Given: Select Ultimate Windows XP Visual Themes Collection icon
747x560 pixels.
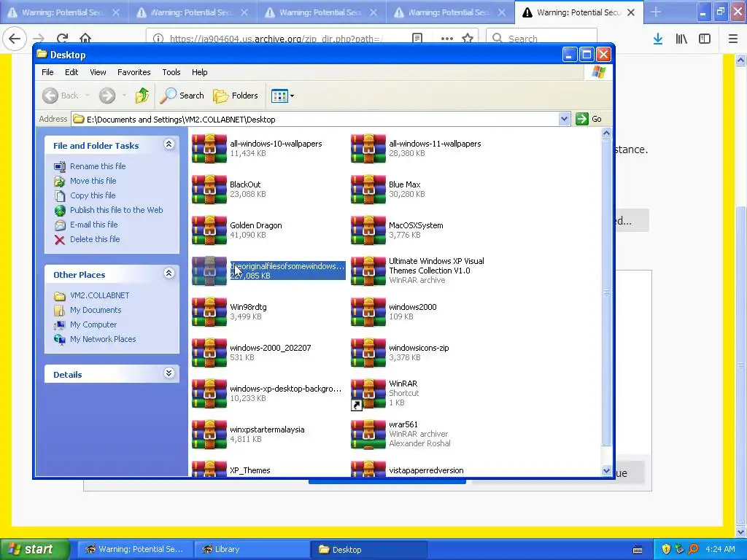Looking at the screenshot, I should pyautogui.click(x=368, y=271).
